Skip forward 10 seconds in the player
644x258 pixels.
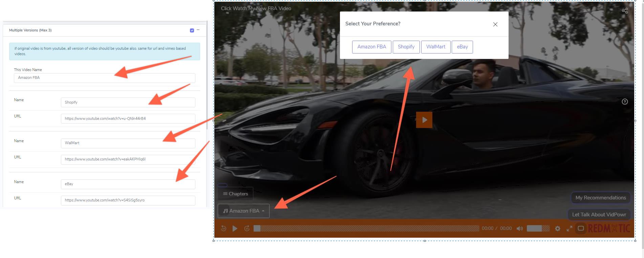pyautogui.click(x=247, y=229)
